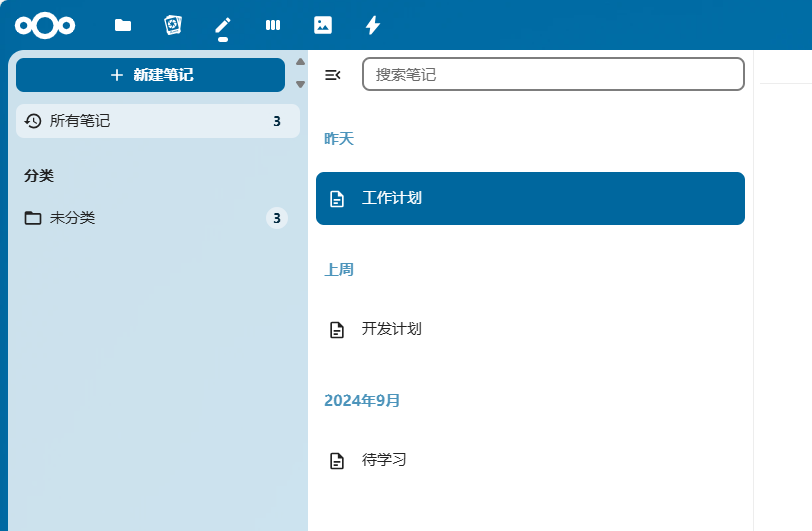Click the 待学习 document icon
The image size is (812, 531).
(337, 461)
